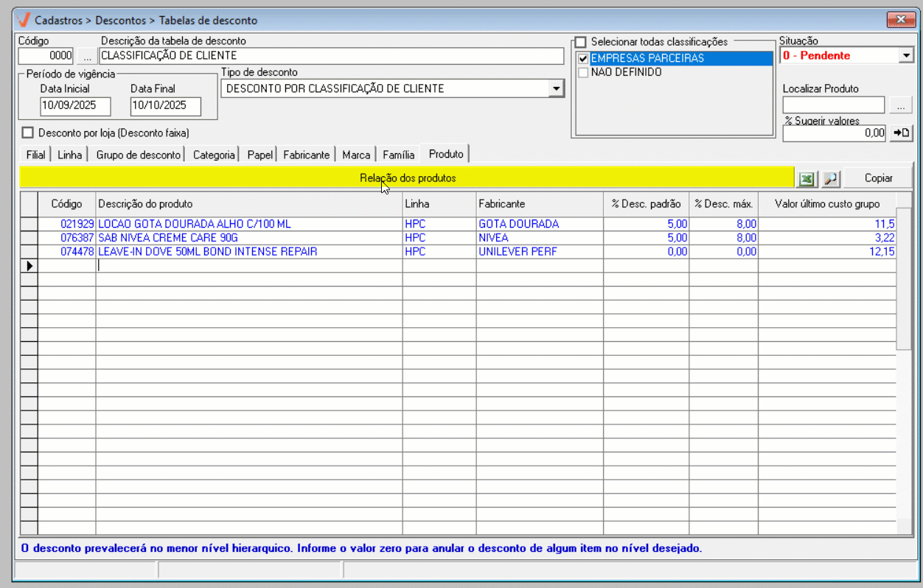Click the Copiar button
This screenshot has height=588, width=923.
coord(878,178)
